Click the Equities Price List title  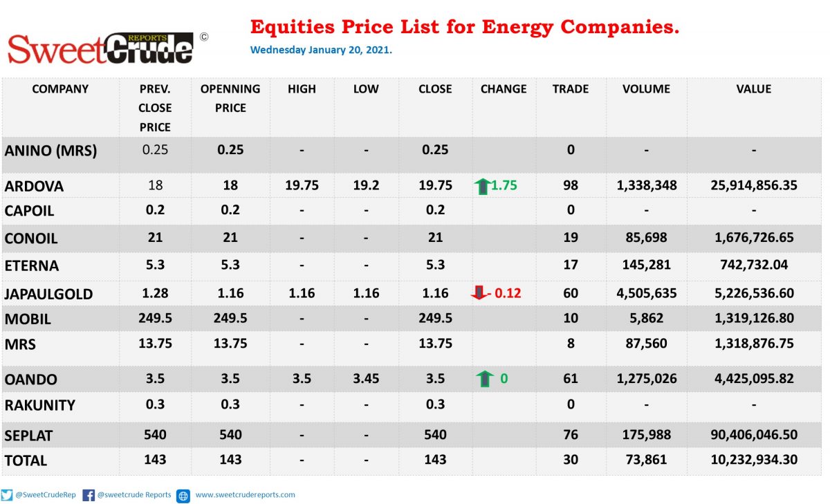(464, 28)
